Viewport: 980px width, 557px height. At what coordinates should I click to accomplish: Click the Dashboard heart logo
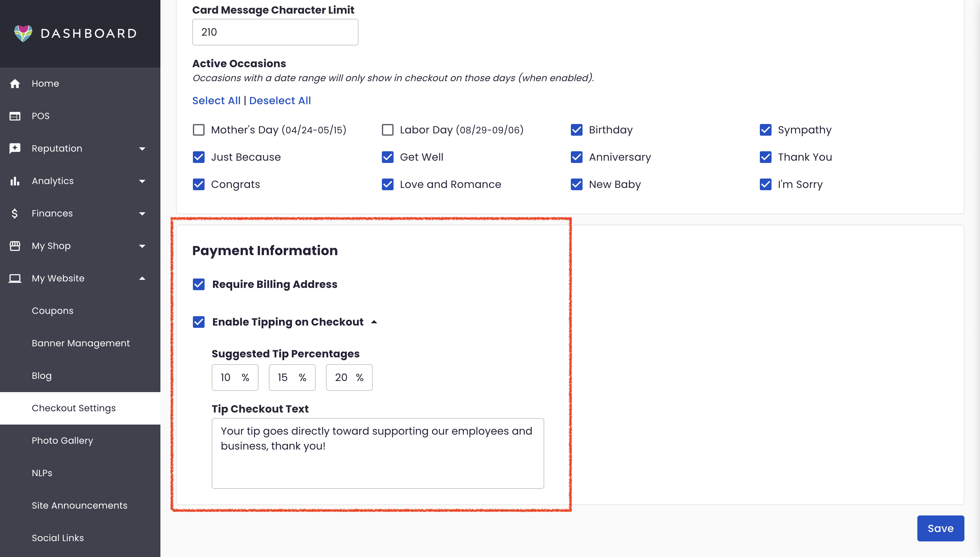click(x=23, y=33)
